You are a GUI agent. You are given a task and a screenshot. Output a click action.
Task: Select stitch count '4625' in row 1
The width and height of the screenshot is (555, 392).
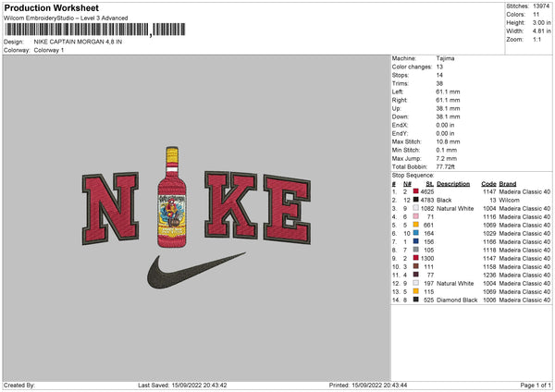pyautogui.click(x=426, y=191)
